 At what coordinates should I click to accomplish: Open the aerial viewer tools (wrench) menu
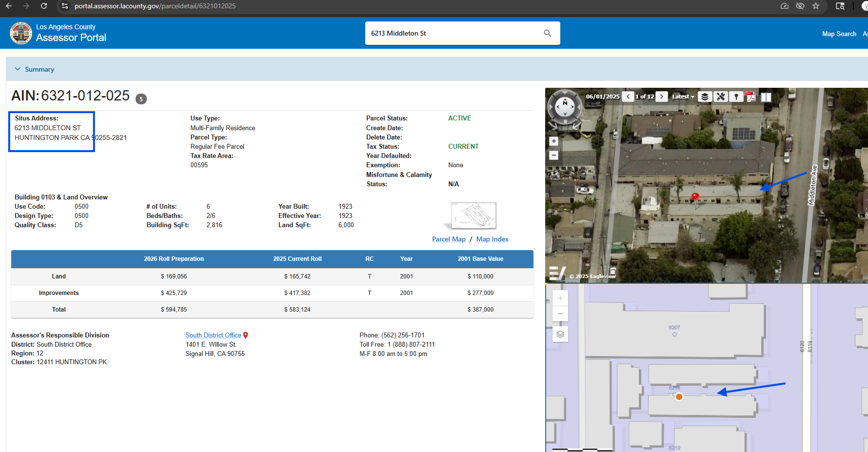[x=720, y=97]
